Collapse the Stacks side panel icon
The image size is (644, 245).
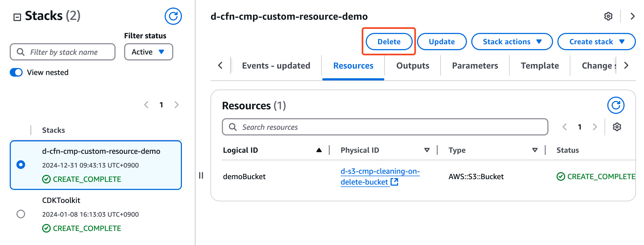[17, 17]
